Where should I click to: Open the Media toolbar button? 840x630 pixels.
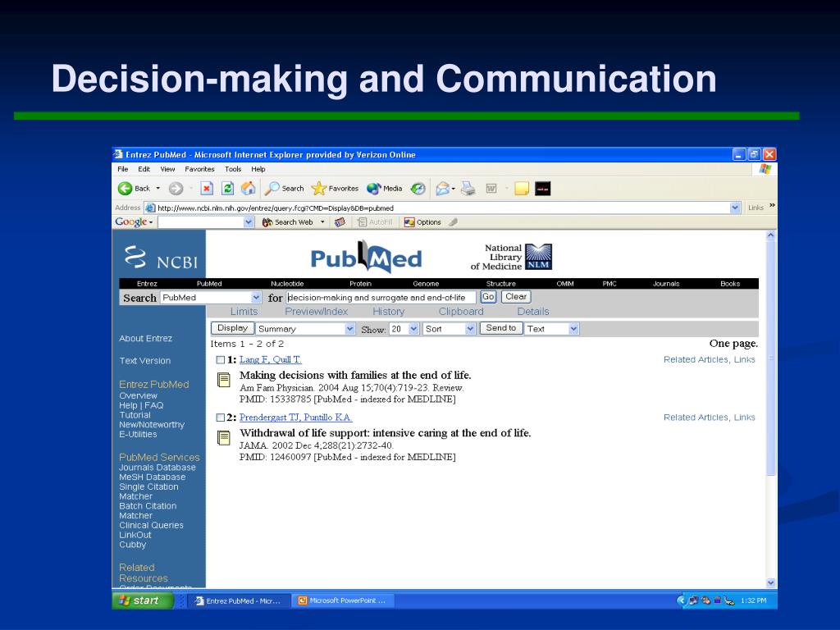(384, 189)
